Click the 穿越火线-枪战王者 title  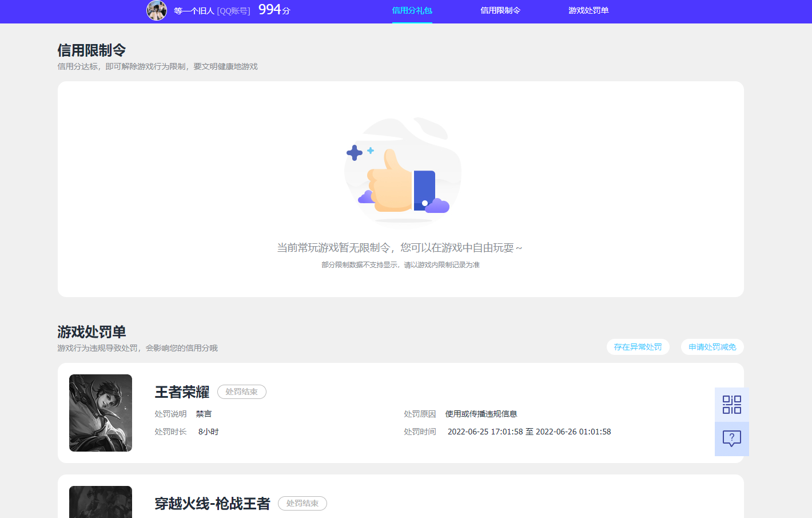point(212,504)
